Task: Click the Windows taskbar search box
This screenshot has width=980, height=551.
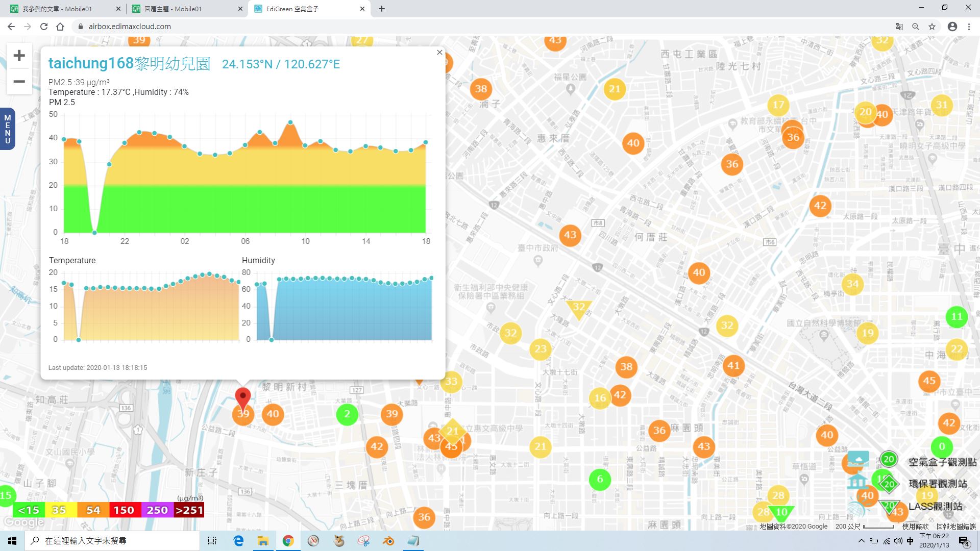Action: [112, 541]
